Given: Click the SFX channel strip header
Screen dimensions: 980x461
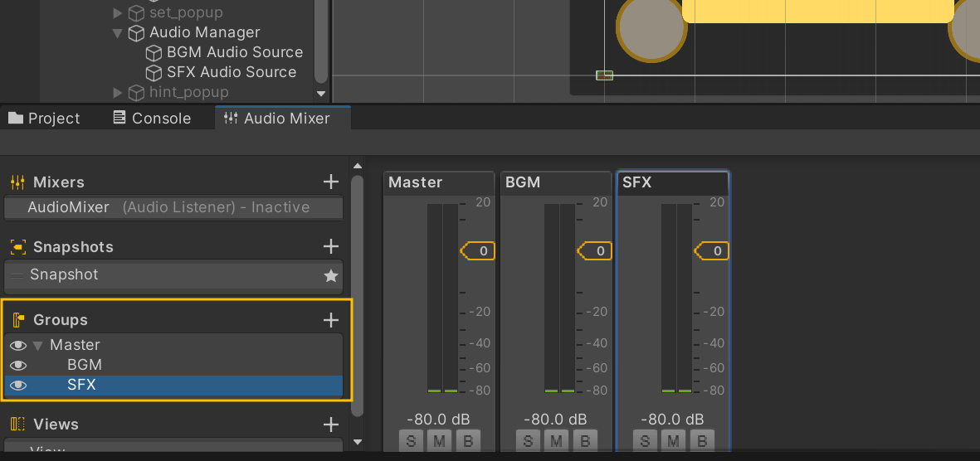Looking at the screenshot, I should [672, 183].
